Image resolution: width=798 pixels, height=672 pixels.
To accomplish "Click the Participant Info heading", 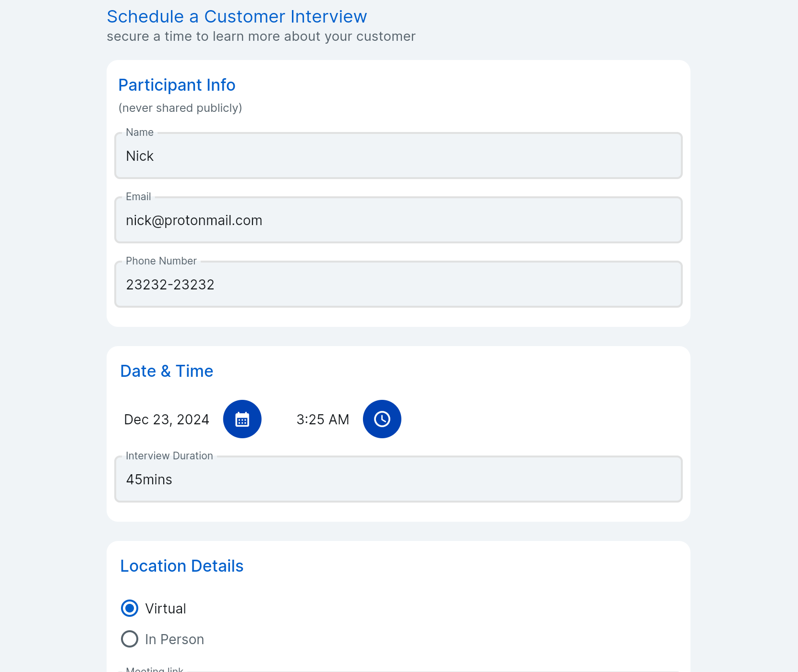I will 177,85.
